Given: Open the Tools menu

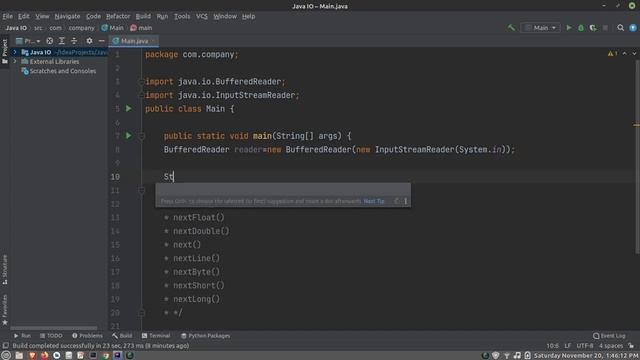Looking at the screenshot, I should 182,16.
